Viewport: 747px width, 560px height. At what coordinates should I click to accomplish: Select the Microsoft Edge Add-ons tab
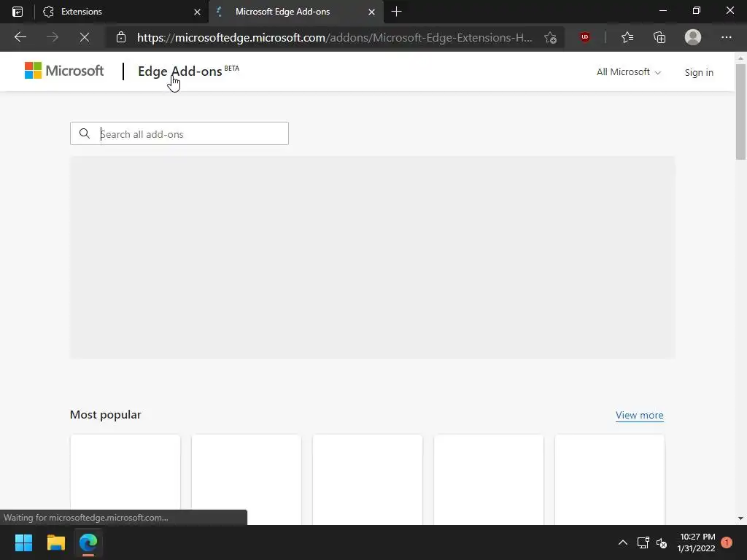(296, 12)
